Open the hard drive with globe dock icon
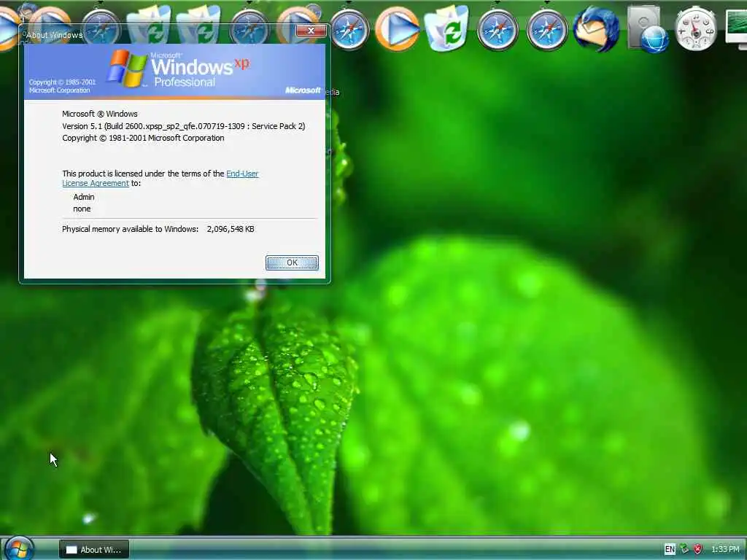This screenshot has width=747, height=560. [x=648, y=28]
